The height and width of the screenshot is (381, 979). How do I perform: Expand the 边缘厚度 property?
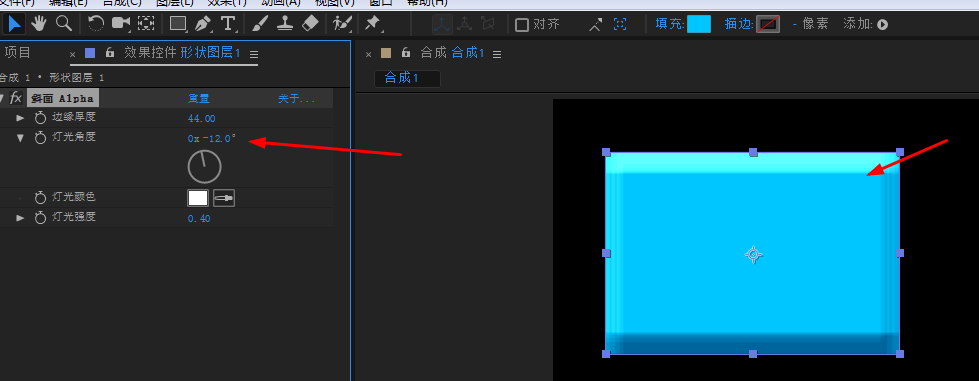(21, 118)
